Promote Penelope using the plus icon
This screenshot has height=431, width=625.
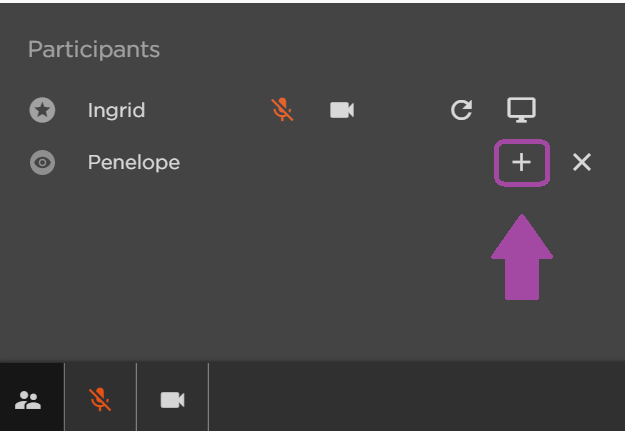(x=522, y=163)
